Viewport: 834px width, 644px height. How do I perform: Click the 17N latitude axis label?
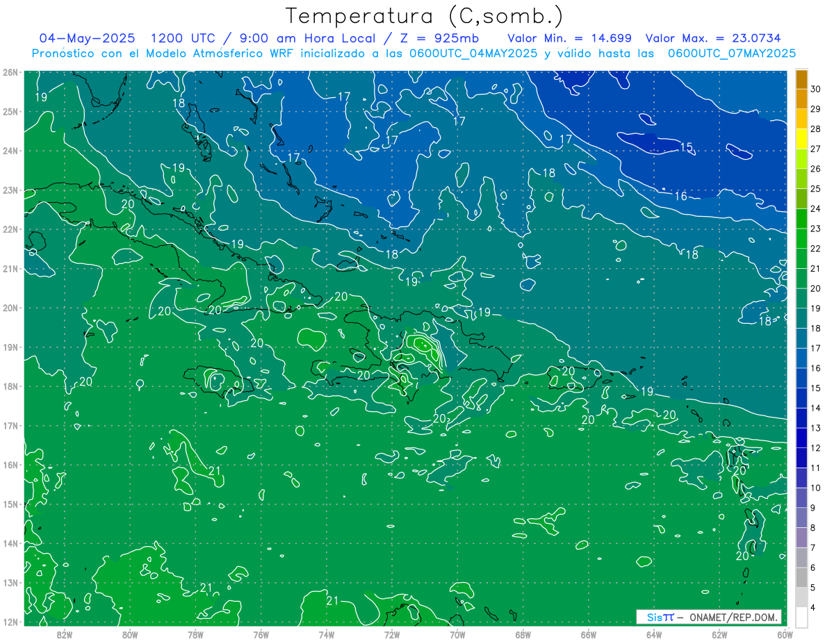tap(10, 426)
